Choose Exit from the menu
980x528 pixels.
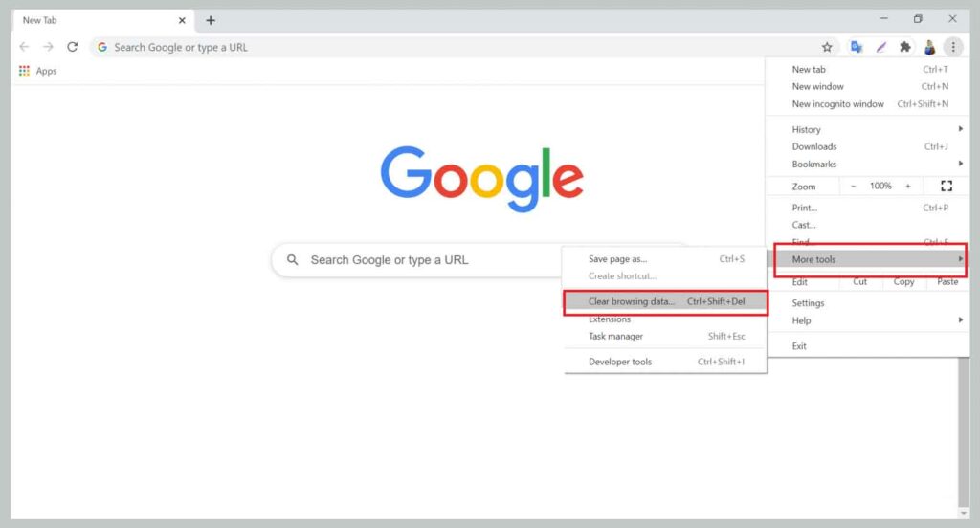(869, 345)
